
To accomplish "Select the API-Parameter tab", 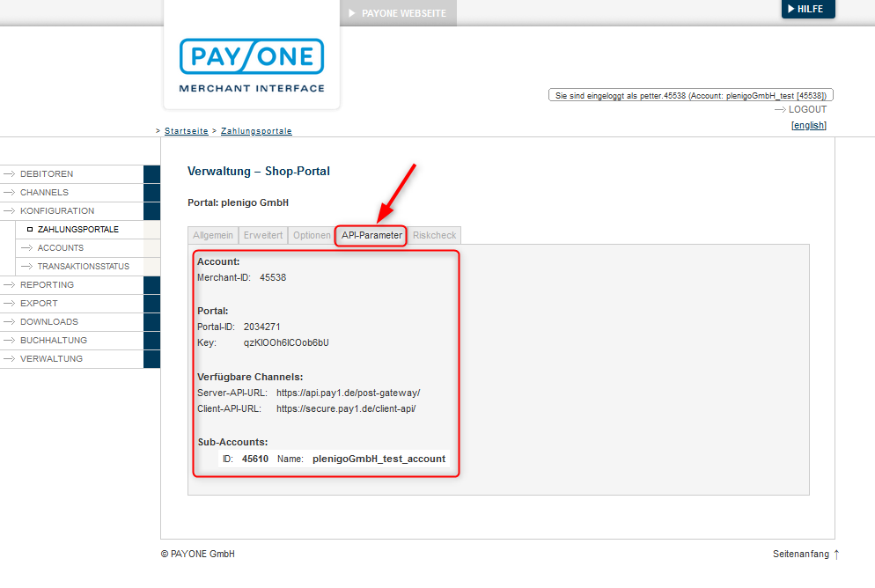I will coord(371,235).
